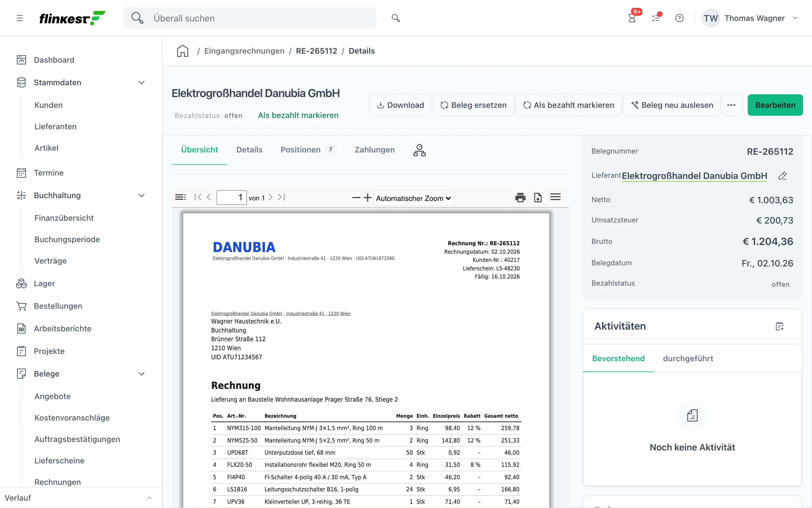Open Lieferanten in the sidebar
The image size is (812, 508).
(55, 127)
